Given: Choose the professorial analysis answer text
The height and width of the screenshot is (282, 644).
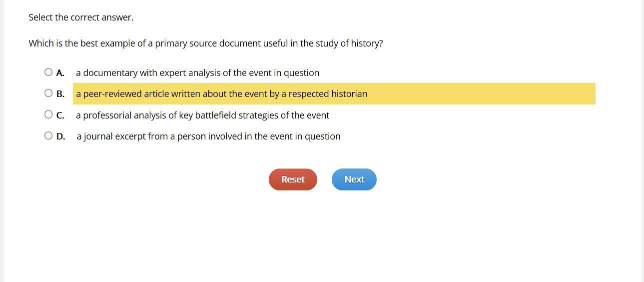Looking at the screenshot, I should click(x=202, y=115).
